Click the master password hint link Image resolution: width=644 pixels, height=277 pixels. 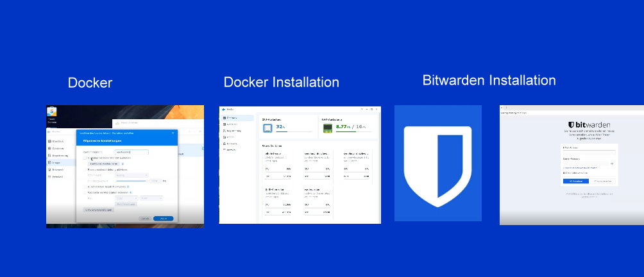click(579, 168)
